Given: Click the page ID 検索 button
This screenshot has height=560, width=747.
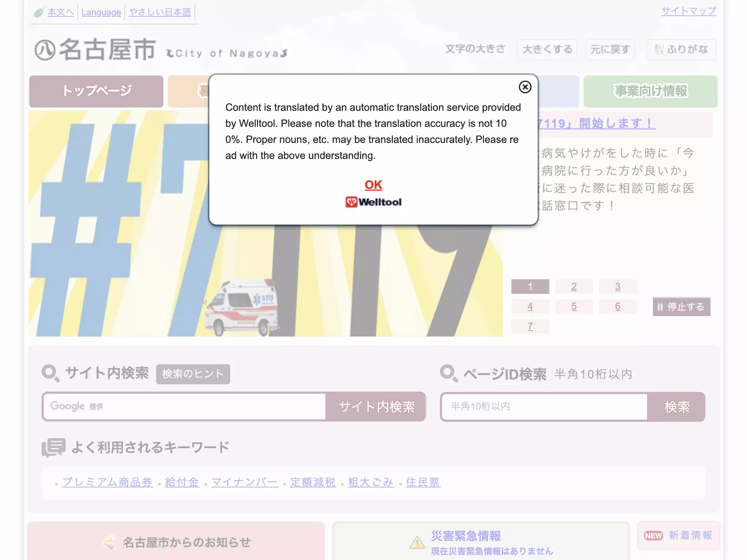Looking at the screenshot, I should (677, 407).
